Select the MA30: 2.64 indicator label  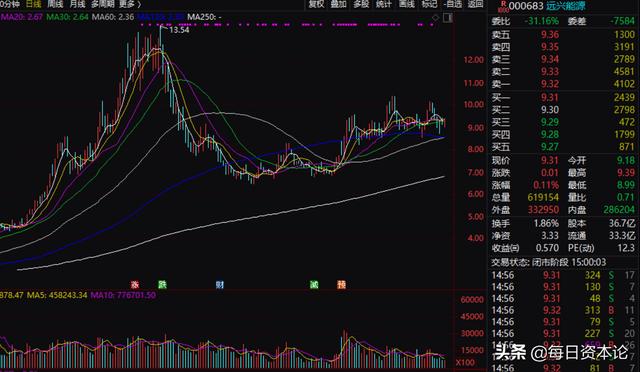click(67, 17)
